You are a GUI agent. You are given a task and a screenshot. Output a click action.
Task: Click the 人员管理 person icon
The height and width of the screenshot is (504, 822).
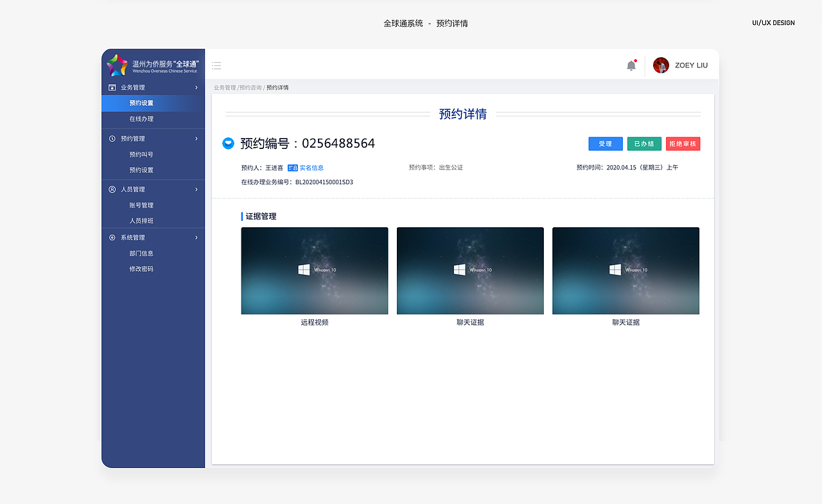(112, 189)
